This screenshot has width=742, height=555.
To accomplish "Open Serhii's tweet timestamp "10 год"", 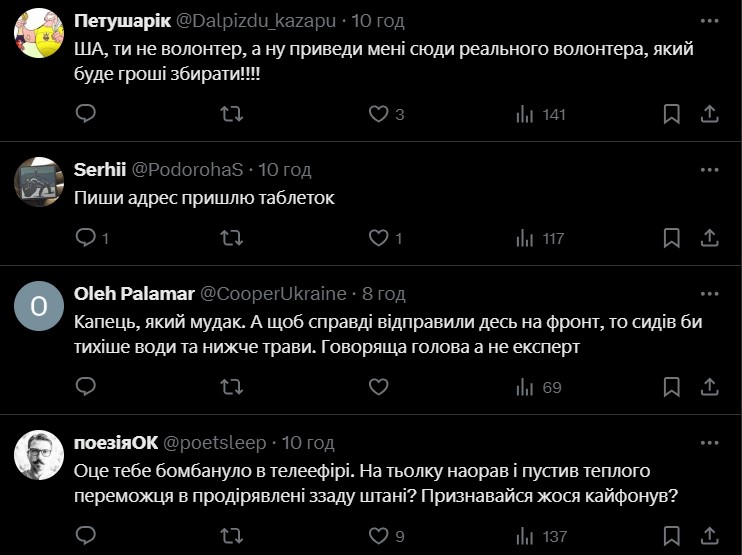I will click(285, 169).
